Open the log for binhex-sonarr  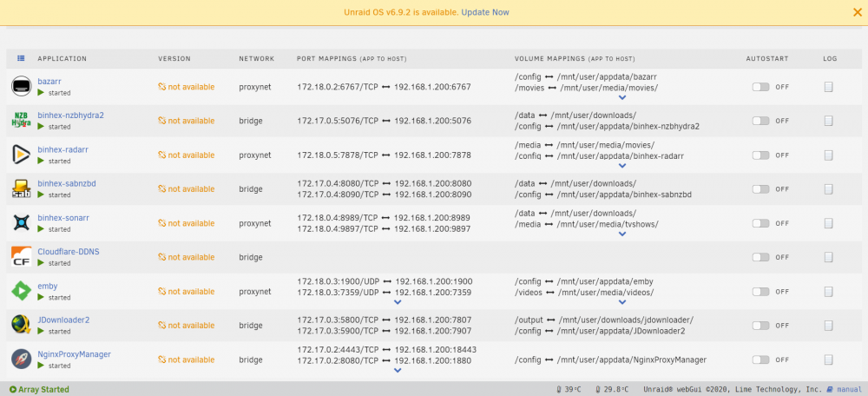(829, 223)
